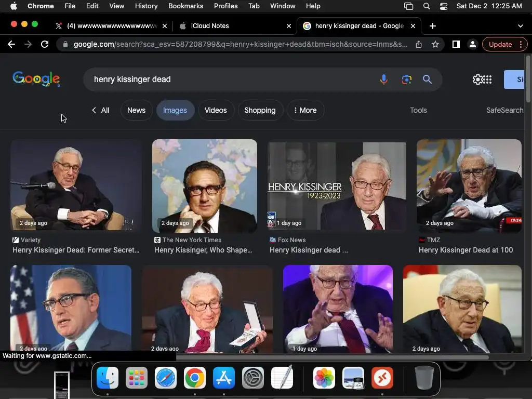Click the blue Sign in button
Screen dimensions: 532x399
pyautogui.click(x=514, y=79)
